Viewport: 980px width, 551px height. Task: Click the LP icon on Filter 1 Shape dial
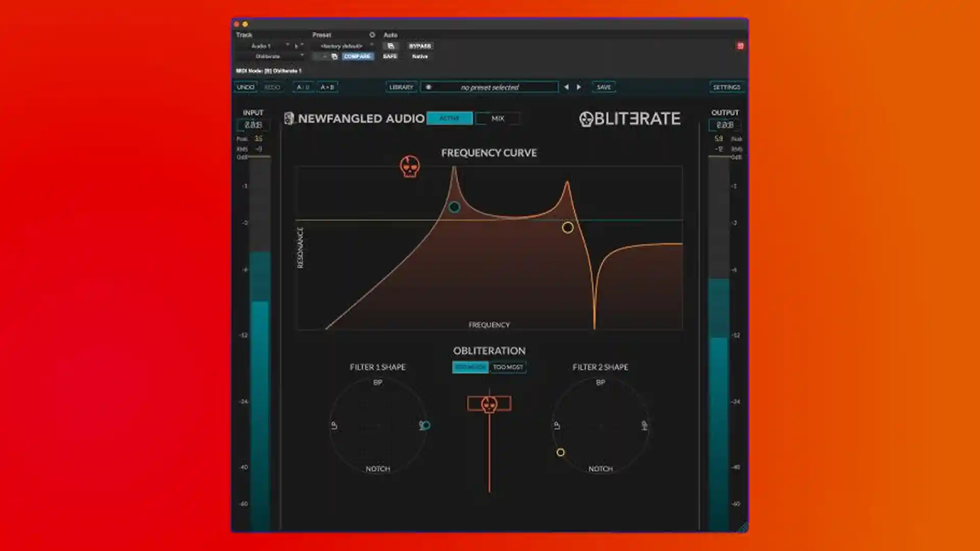tap(334, 425)
